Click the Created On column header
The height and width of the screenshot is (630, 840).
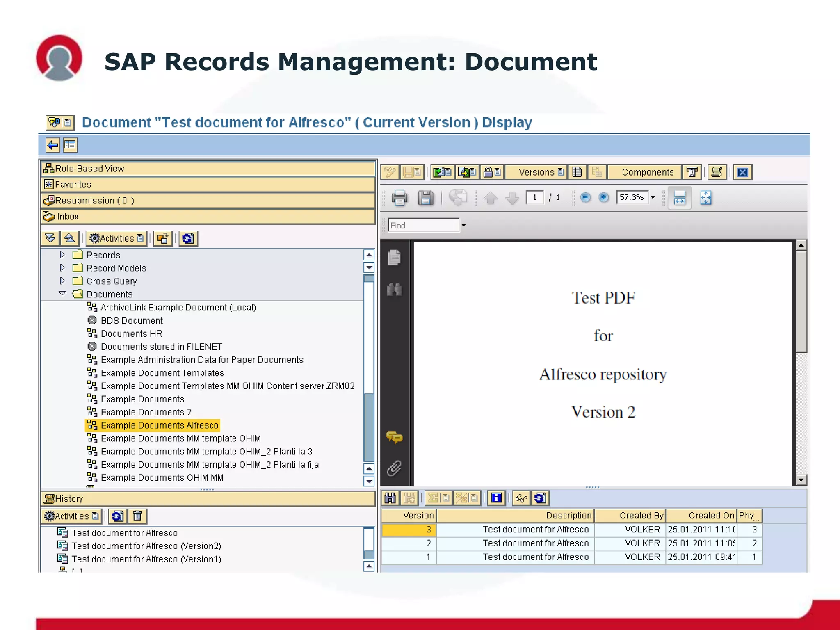point(701,516)
